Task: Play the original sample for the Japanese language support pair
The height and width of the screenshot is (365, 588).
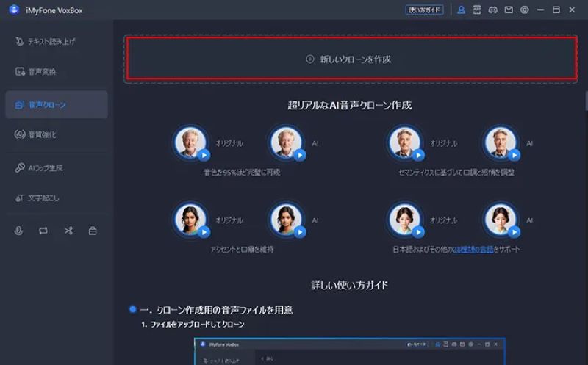Action: pos(418,232)
